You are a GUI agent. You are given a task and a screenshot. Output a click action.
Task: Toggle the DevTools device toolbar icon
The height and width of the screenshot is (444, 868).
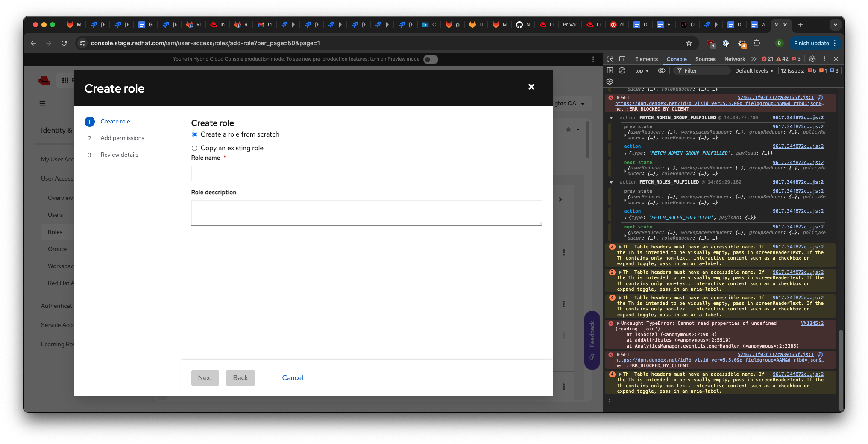tap(622, 59)
